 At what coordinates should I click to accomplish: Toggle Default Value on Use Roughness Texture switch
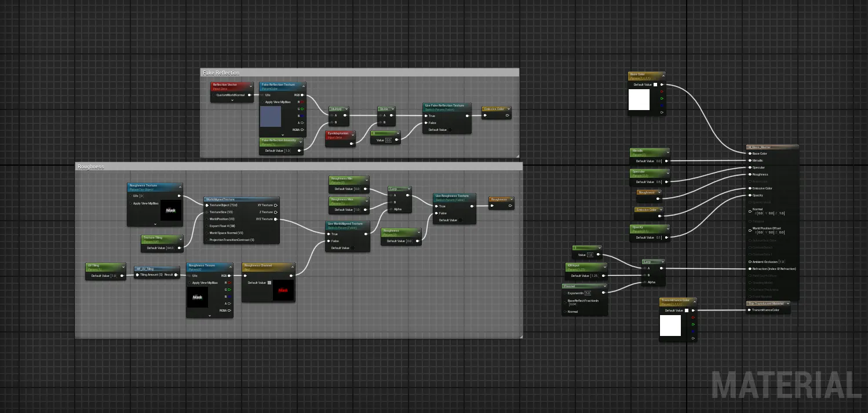tap(460, 220)
